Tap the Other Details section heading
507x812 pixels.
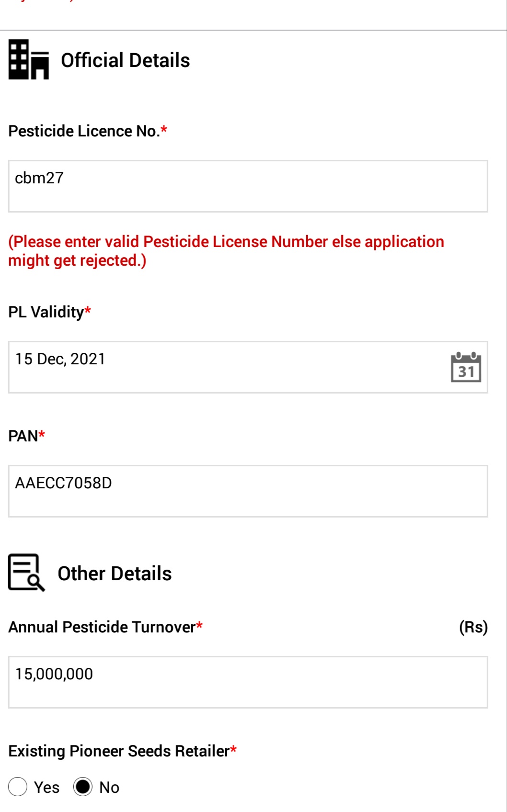(x=115, y=574)
